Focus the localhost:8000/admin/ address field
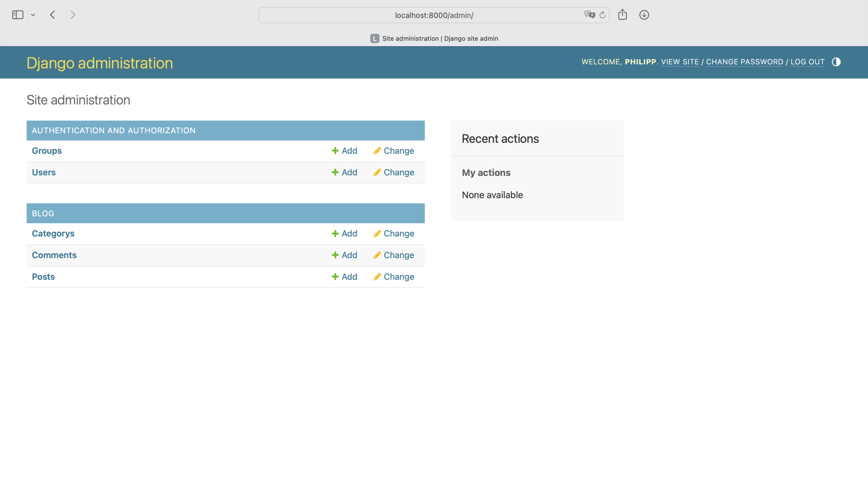The image size is (868, 488). click(434, 15)
